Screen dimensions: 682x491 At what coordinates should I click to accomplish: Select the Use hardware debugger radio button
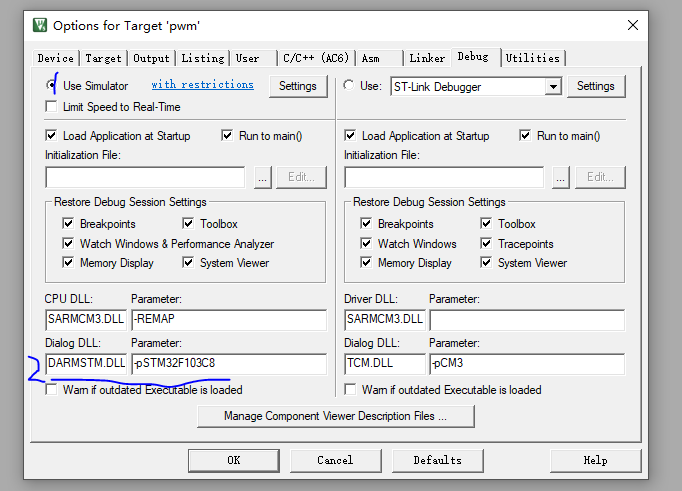point(348,85)
